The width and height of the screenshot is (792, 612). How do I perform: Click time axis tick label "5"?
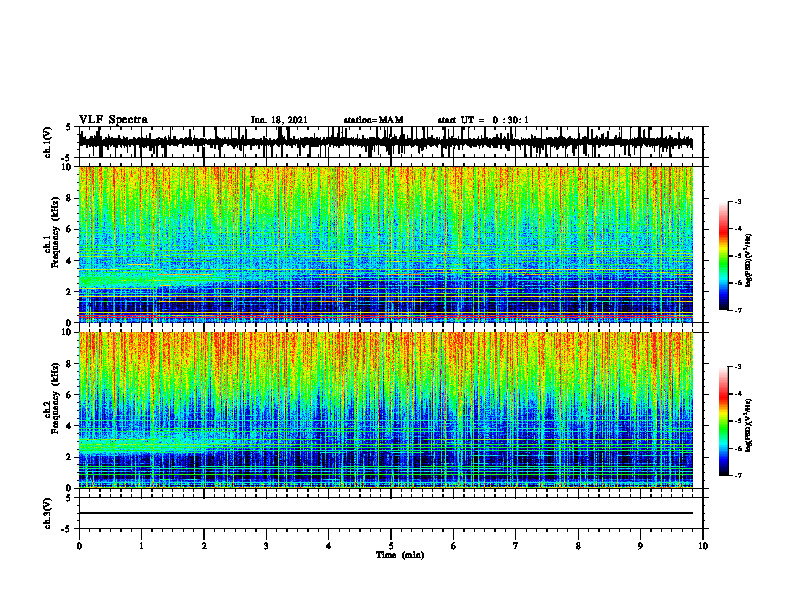pyautogui.click(x=391, y=546)
